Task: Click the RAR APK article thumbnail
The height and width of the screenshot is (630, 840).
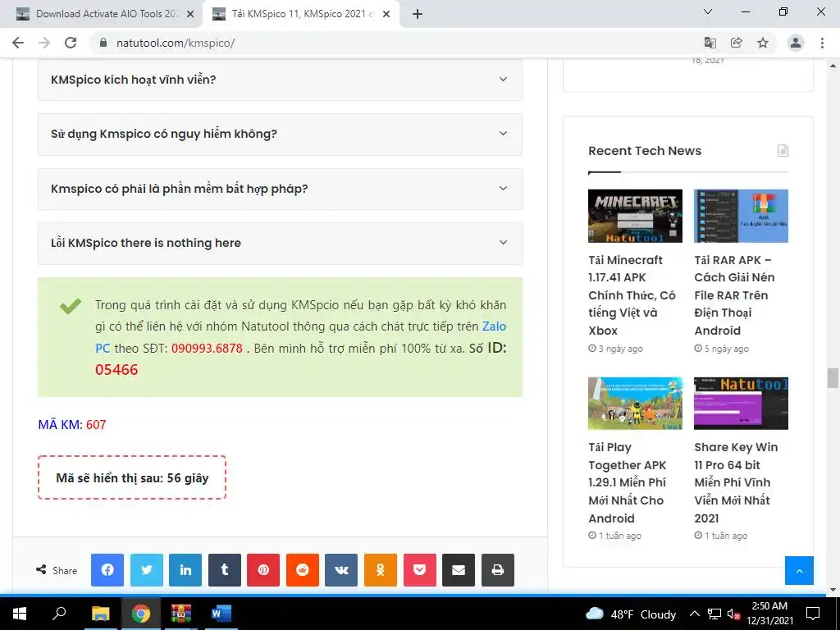Action: (x=741, y=216)
